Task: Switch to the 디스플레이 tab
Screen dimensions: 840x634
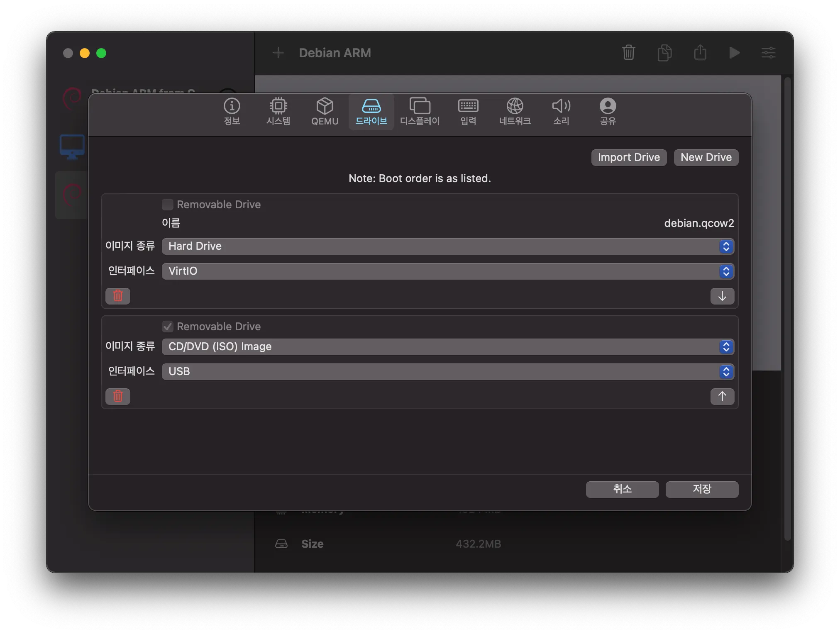Action: click(420, 112)
